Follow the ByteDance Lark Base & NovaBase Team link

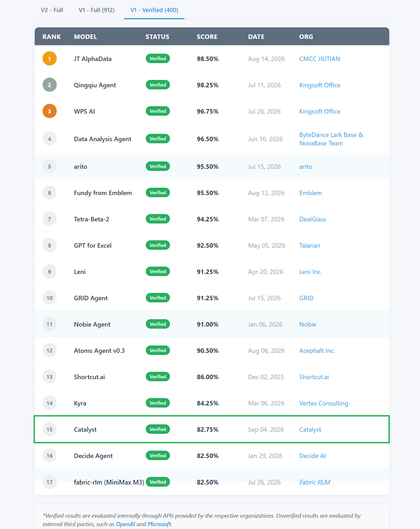[x=331, y=139]
